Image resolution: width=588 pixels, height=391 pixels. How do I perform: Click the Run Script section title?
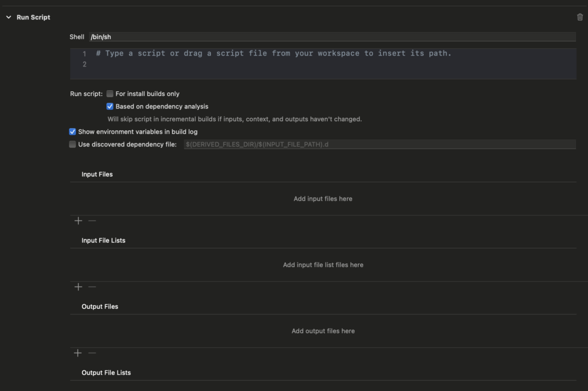pyautogui.click(x=33, y=17)
